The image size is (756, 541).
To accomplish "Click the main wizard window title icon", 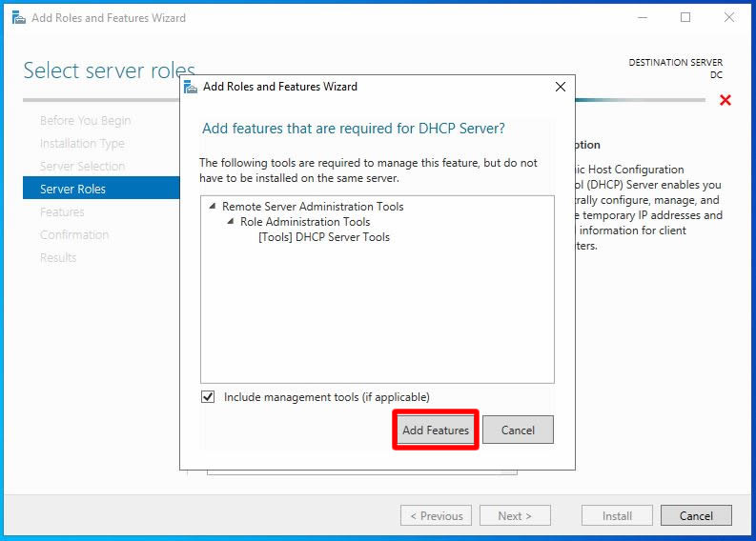I will coord(18,18).
